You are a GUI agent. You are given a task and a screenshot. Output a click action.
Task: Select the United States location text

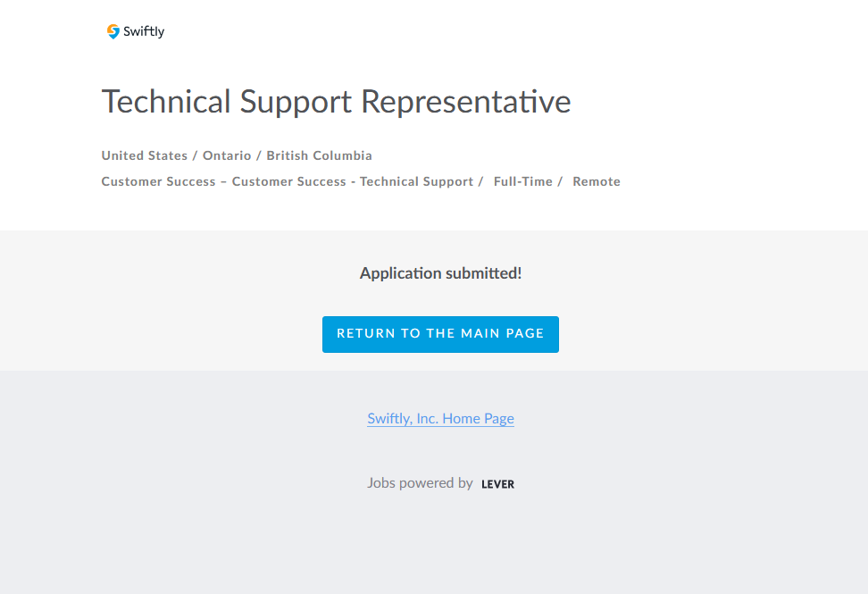144,155
